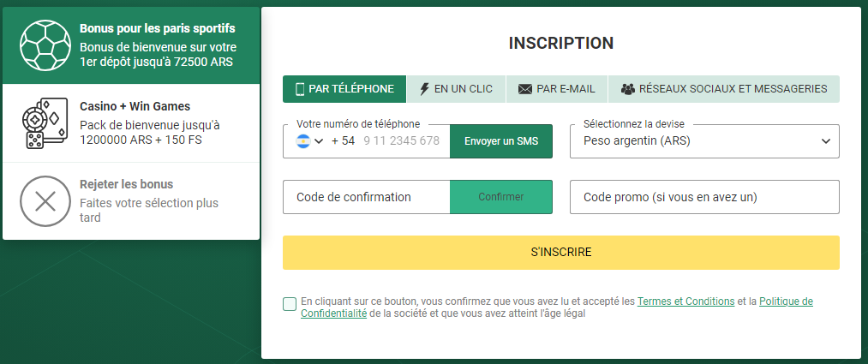Switch to the Par e-mail tab
Viewport: 868px width, 364px height.
(x=557, y=89)
